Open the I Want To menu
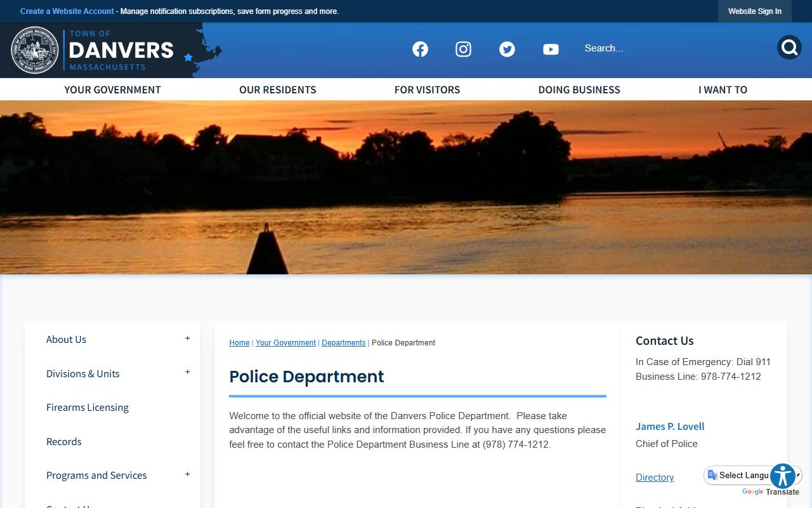This screenshot has width=812, height=508. 723,90
